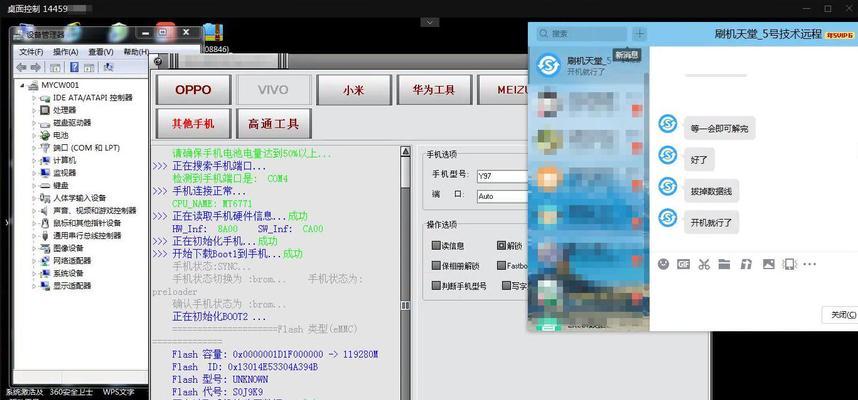
Task: Click the back arrow in Device Manager toolbar
Action: [x=21, y=67]
